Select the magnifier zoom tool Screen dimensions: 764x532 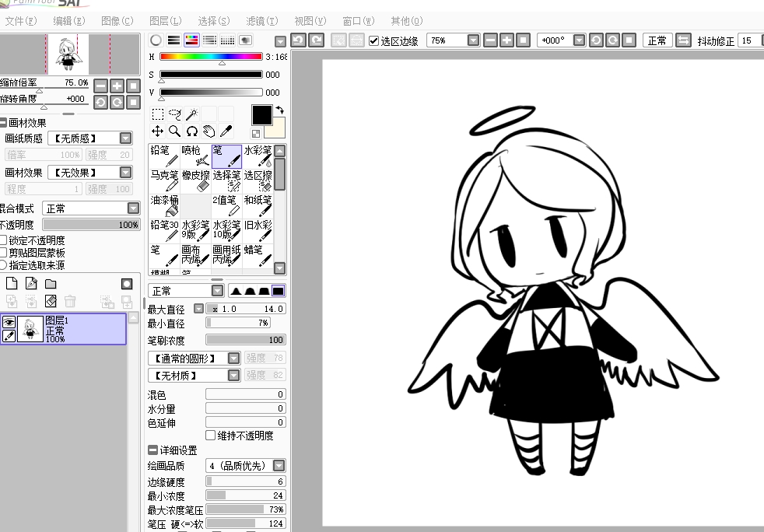pos(174,131)
